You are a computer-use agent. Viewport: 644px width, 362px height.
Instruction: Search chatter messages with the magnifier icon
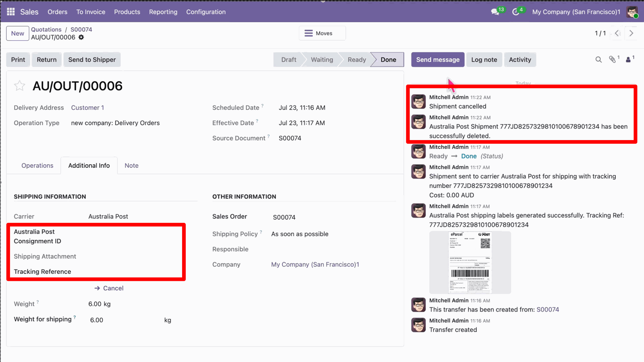click(598, 60)
